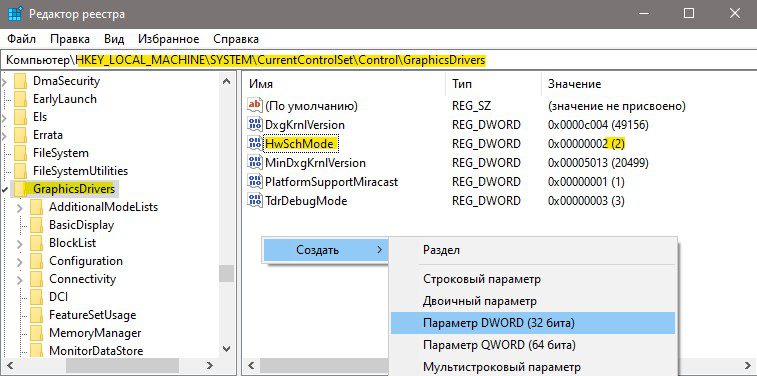This screenshot has width=757, height=376.
Task: Select the HwSchMode DWORD icon
Action: (x=254, y=143)
